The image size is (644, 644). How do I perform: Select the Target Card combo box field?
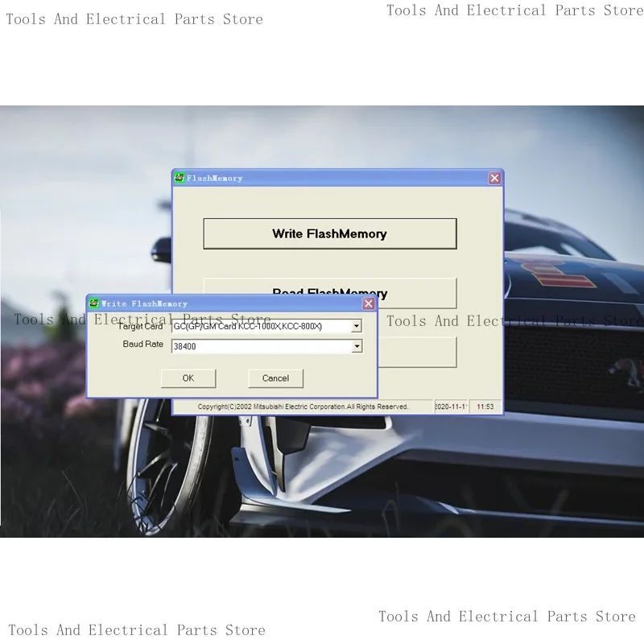pyautogui.click(x=267, y=326)
